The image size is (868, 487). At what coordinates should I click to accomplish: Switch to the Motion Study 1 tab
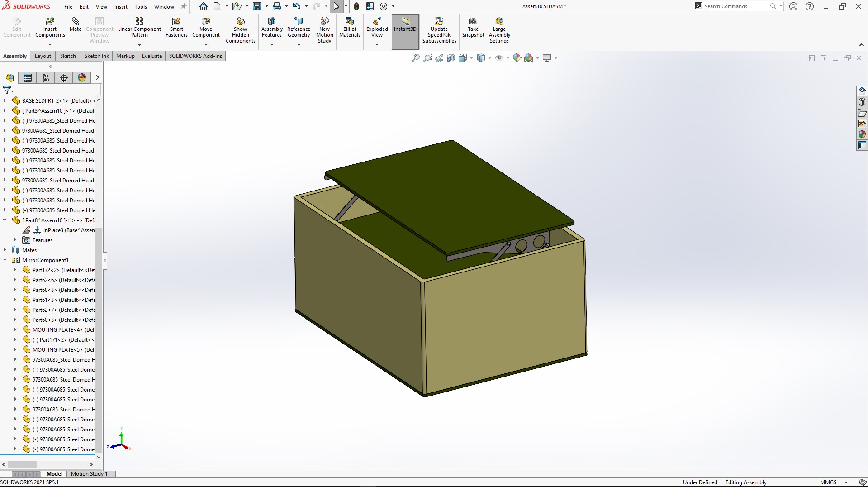pos(89,473)
